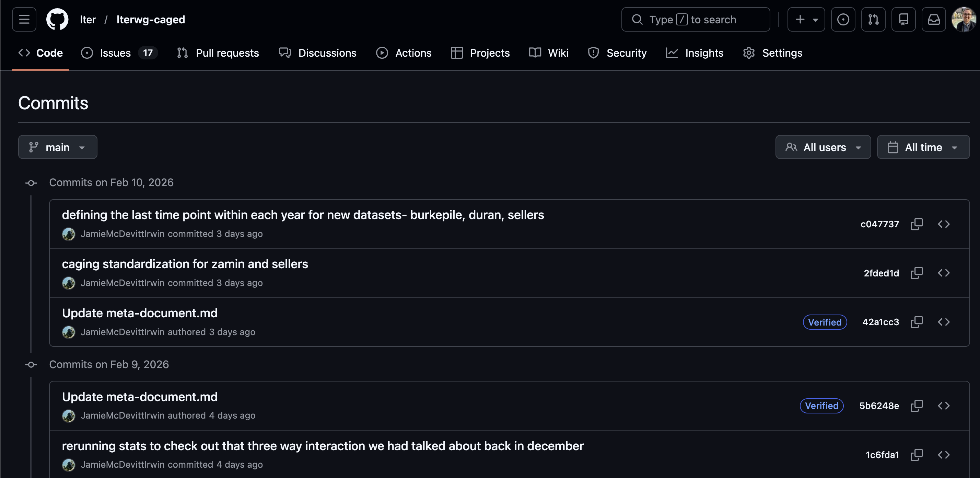The width and height of the screenshot is (980, 478).
Task: Expand the create new plus dropdown
Action: [x=806, y=20]
